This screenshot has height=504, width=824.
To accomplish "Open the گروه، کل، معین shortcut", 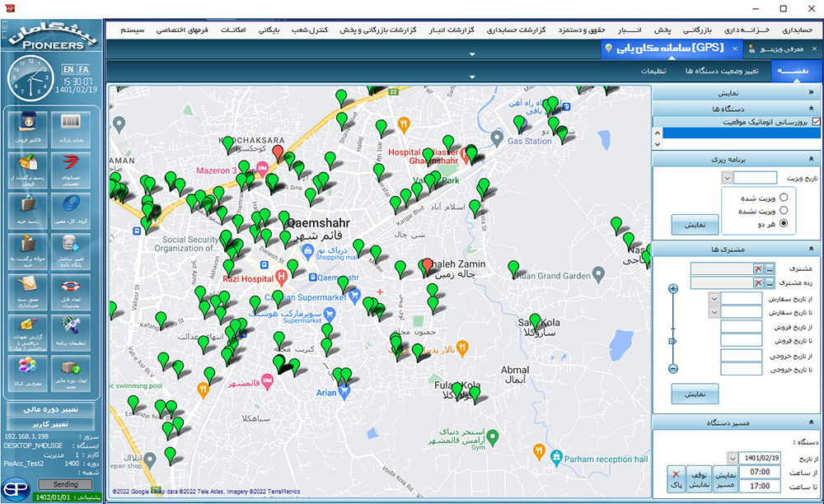I will click(x=71, y=211).
